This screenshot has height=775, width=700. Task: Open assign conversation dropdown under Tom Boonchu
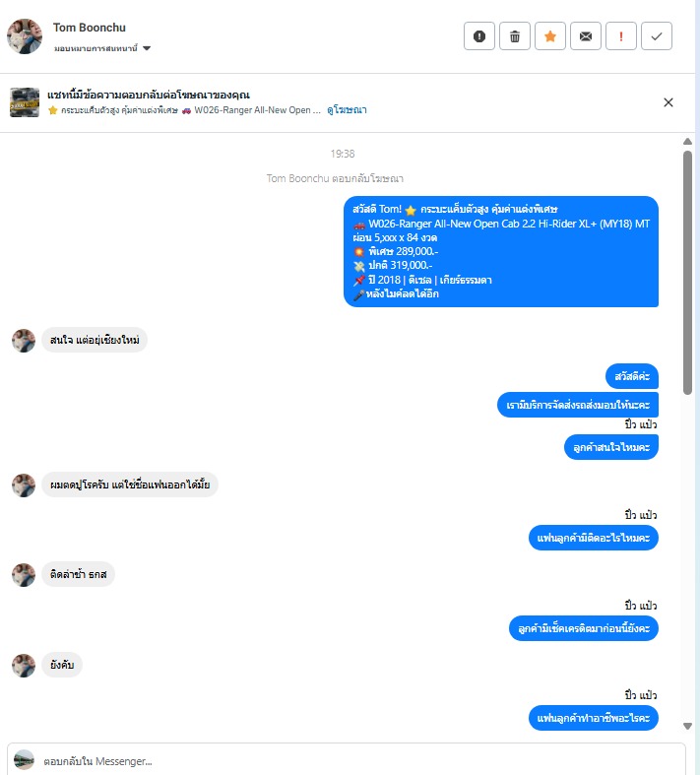102,48
